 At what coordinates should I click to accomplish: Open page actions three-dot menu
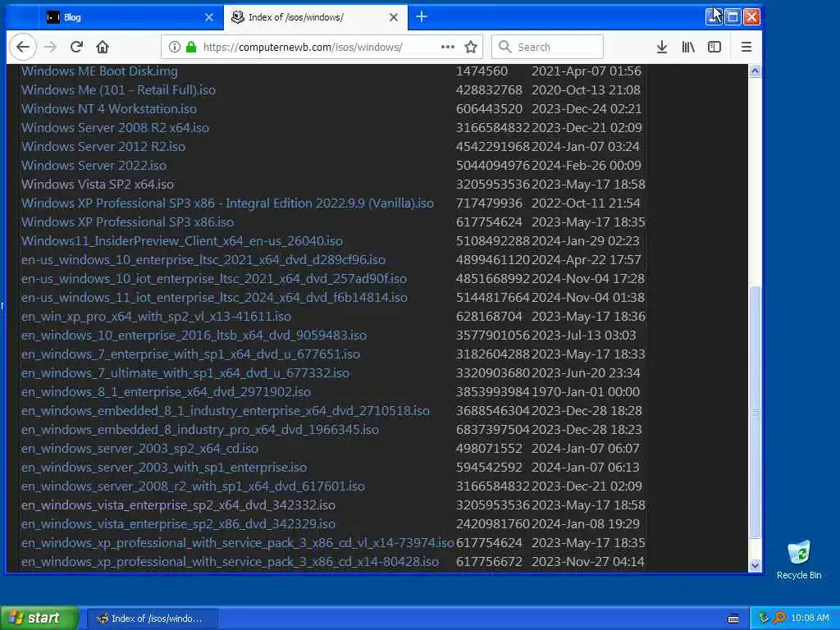pyautogui.click(x=448, y=47)
